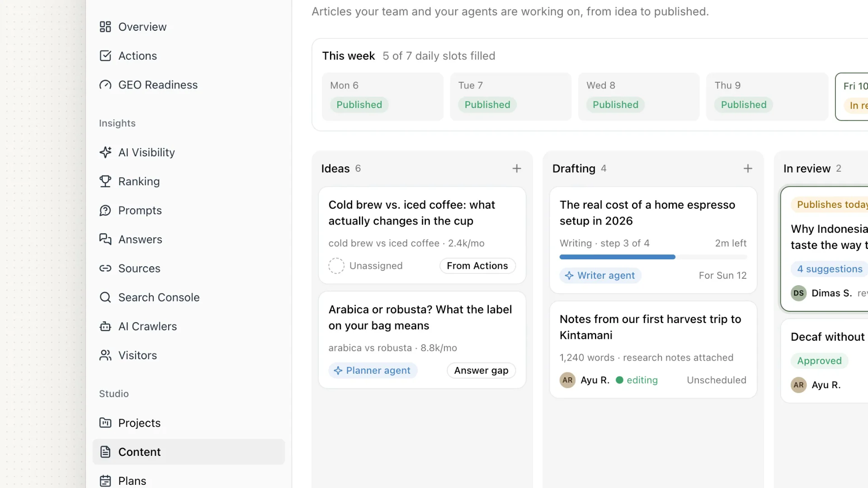Select Content in Studio menu
Image resolution: width=868 pixels, height=488 pixels.
point(189,452)
